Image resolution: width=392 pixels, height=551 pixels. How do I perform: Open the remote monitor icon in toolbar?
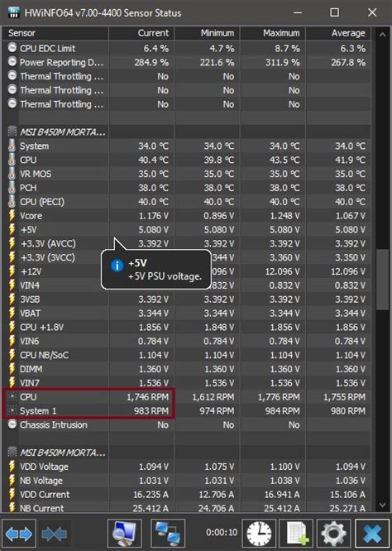[125, 534]
